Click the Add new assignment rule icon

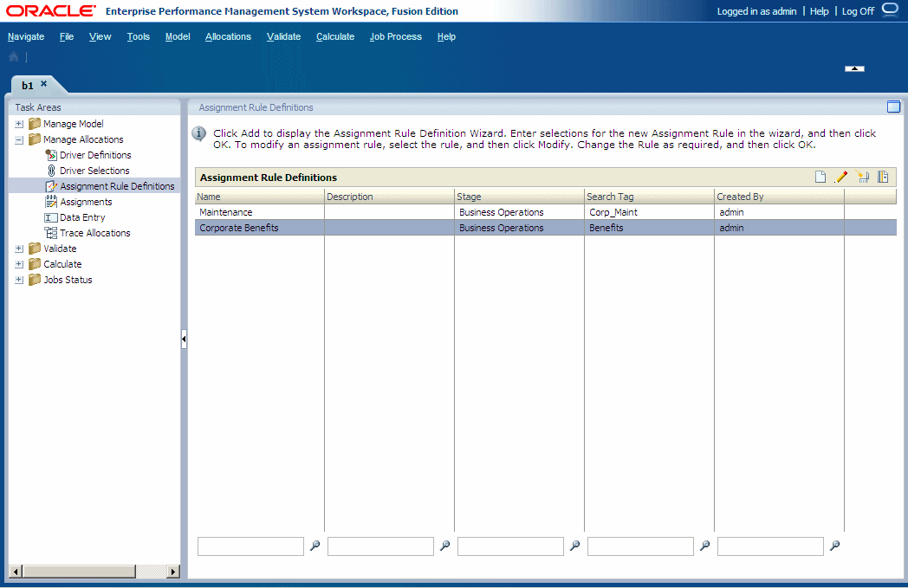pos(820,177)
